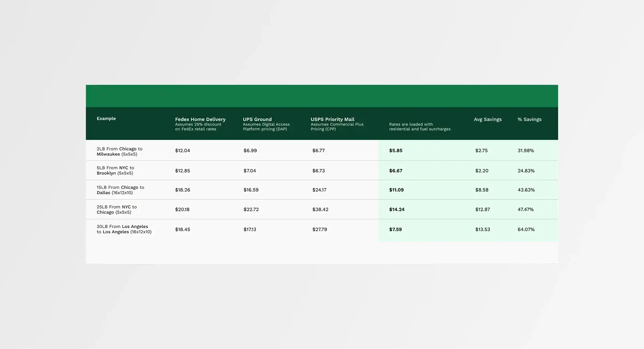Select the highlighted rate "$11.09"
This screenshot has width=644, height=349.
click(397, 190)
